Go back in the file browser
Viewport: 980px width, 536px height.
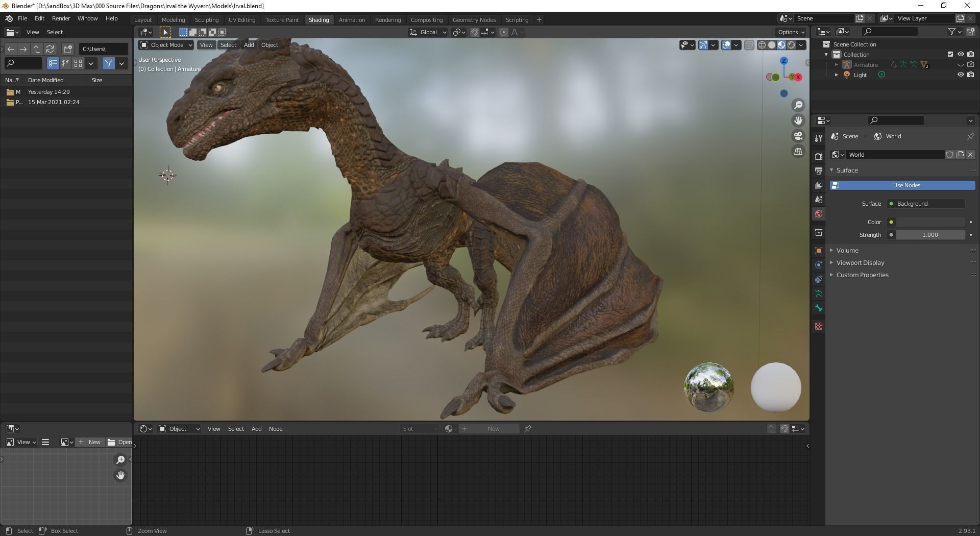click(x=11, y=49)
